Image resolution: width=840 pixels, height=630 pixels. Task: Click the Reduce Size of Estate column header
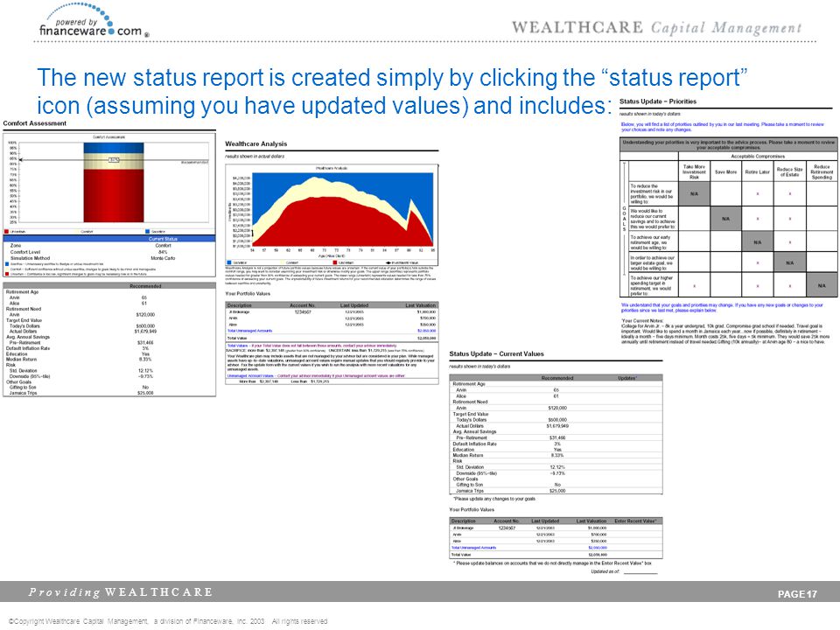(x=789, y=172)
